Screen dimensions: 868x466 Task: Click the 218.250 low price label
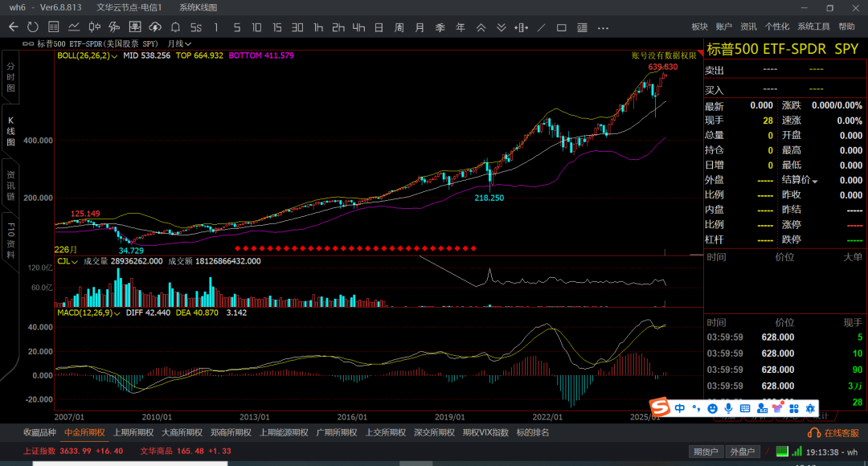(x=489, y=198)
